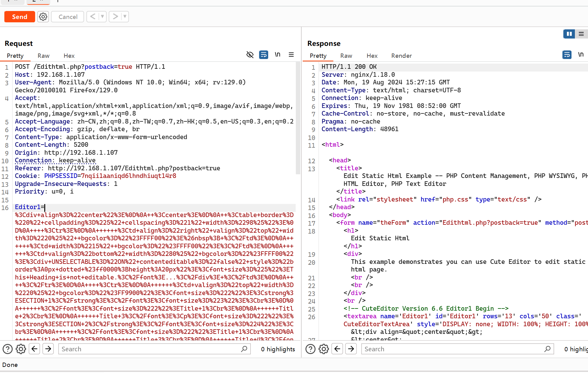The image size is (588, 373).
Task: Select top-bottom layout view
Action: (x=581, y=34)
